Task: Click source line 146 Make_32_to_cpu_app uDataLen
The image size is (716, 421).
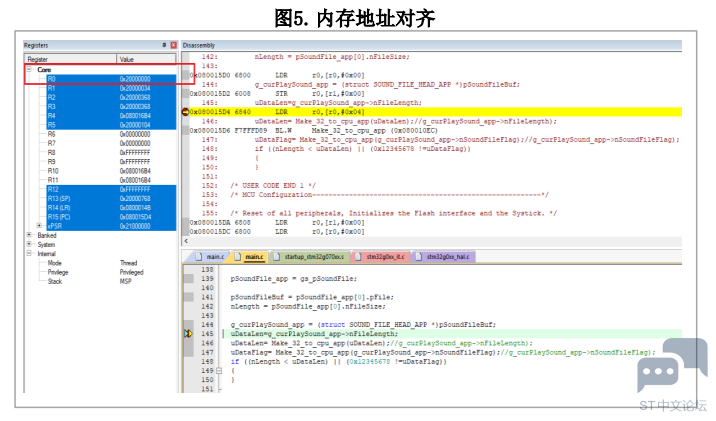Action: [x=381, y=343]
